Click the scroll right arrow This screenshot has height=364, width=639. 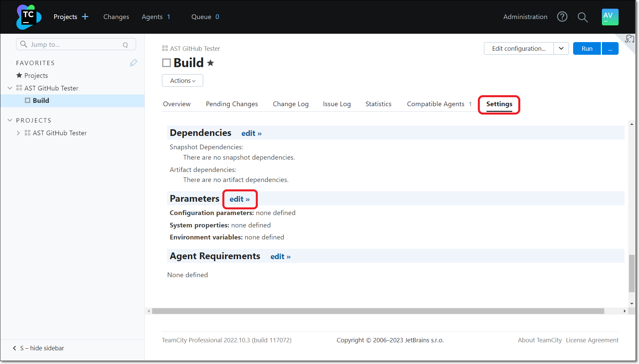(x=624, y=311)
